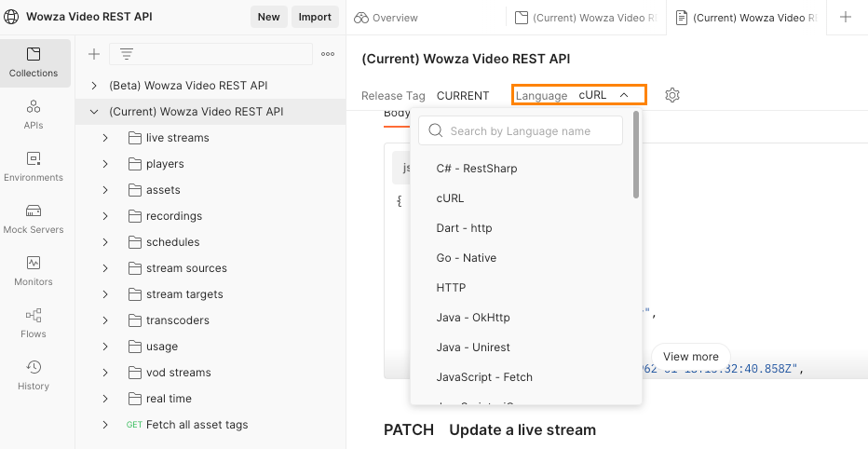Click the transcoders folder icon
This screenshot has height=449, width=868.
point(134,320)
